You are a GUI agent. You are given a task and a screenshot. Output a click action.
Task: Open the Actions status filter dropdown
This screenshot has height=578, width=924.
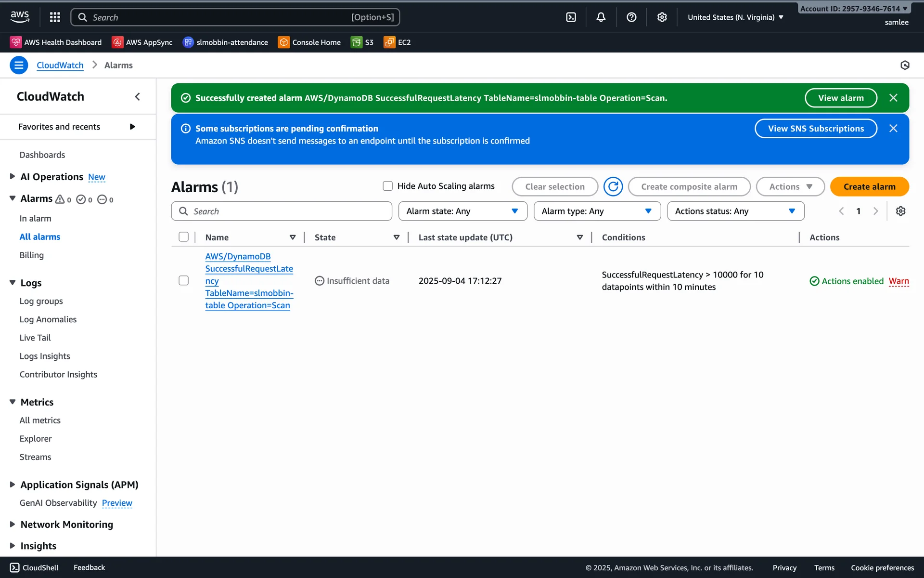[x=735, y=211]
